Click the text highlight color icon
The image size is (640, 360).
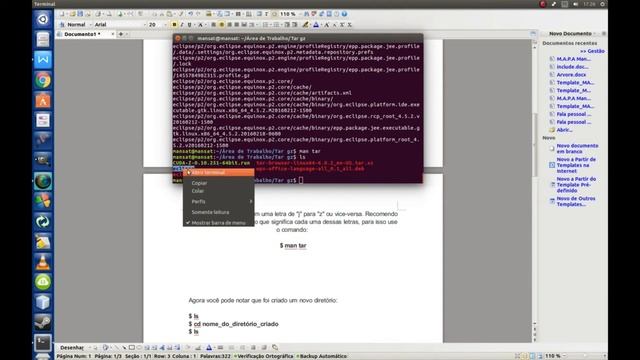305,24
